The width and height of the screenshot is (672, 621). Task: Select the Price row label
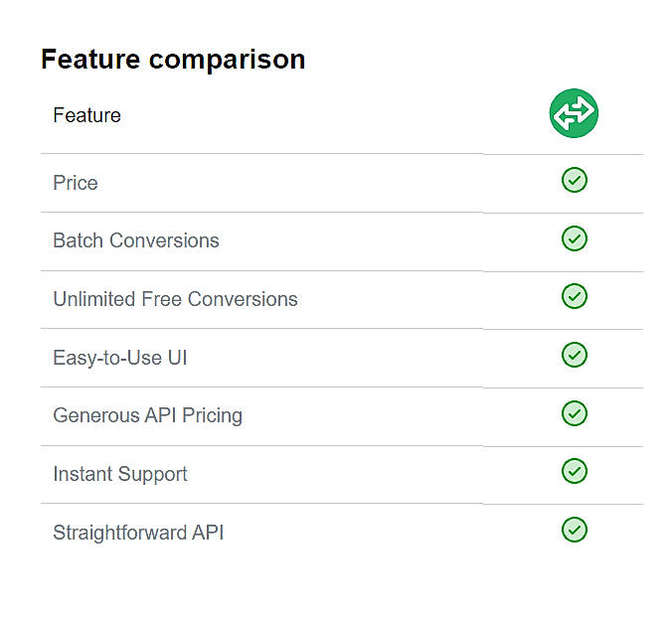click(x=76, y=183)
